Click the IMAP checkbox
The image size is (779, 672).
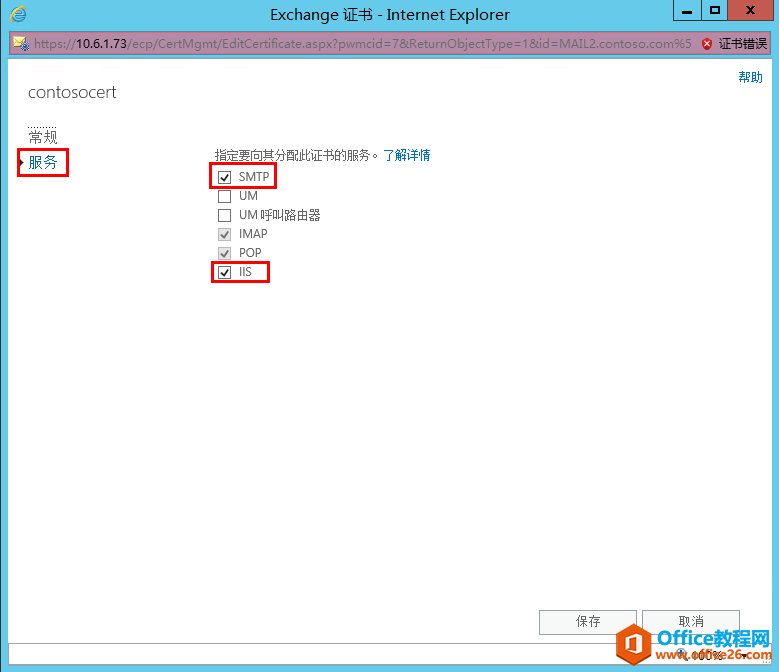225,234
